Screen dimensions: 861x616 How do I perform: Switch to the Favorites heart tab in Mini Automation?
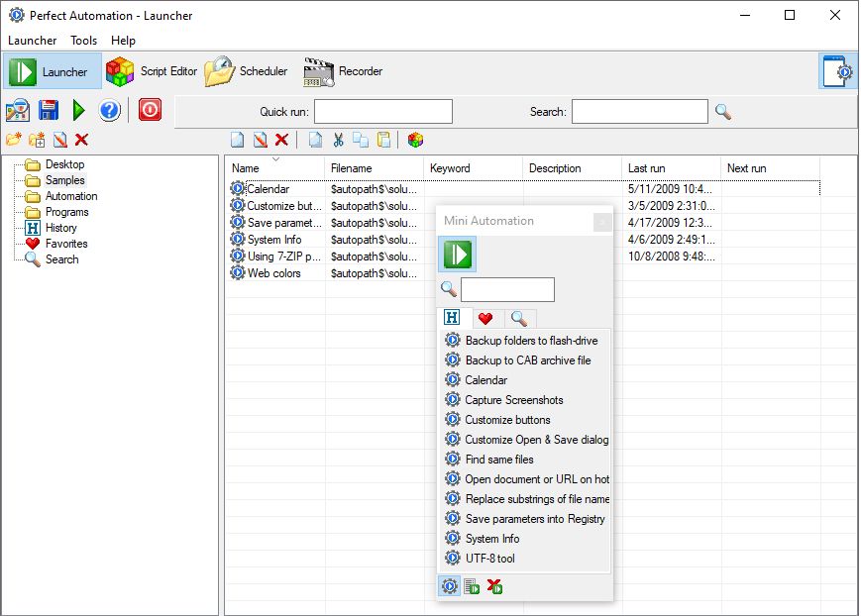(x=484, y=317)
